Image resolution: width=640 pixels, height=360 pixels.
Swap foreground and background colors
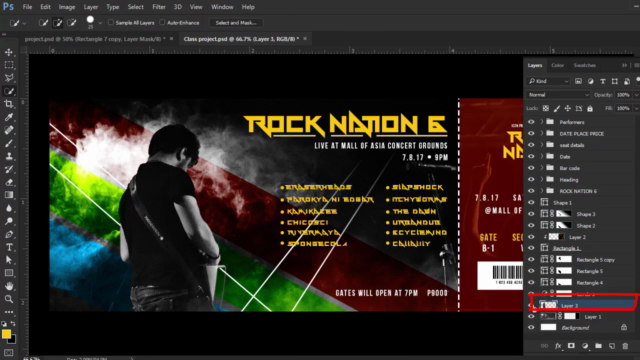[13, 324]
